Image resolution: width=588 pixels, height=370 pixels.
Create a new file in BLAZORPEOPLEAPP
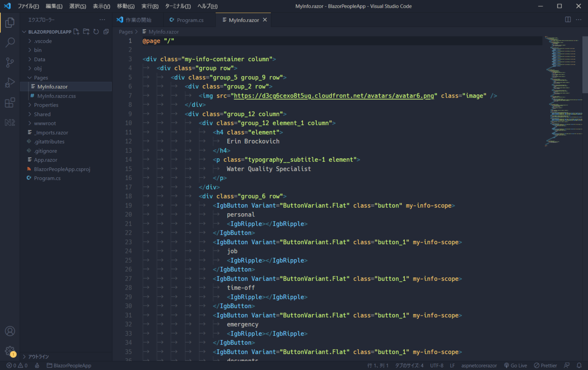(x=76, y=31)
